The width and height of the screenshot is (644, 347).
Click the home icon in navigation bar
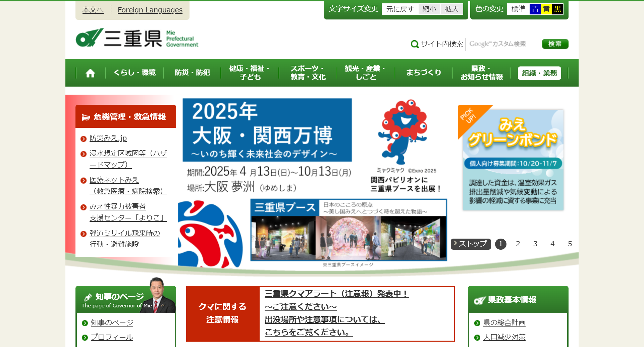coord(90,73)
